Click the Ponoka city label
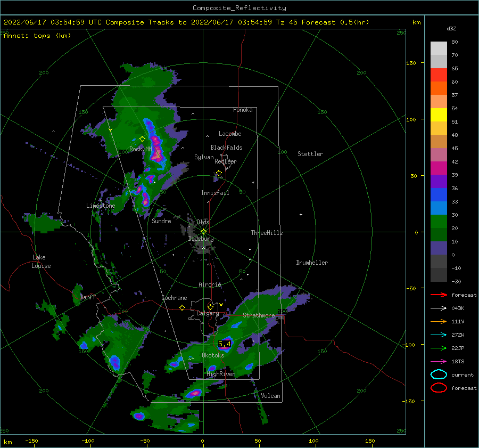Viewport: 479px width, 448px height. coord(243,110)
